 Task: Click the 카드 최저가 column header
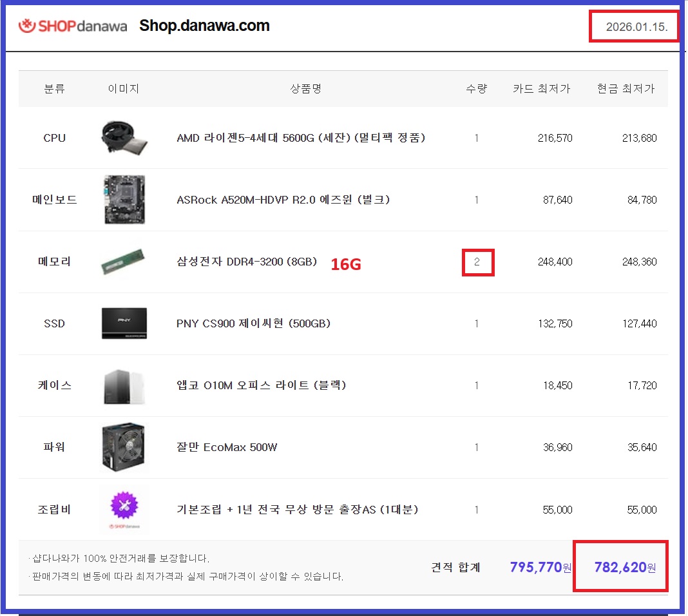(541, 89)
